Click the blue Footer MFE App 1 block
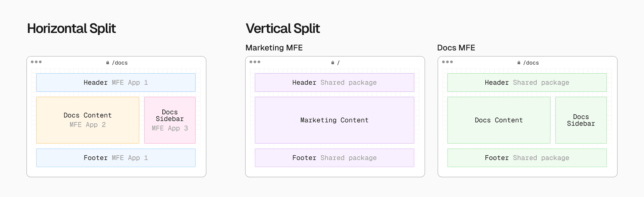644x197 pixels. pos(116,158)
